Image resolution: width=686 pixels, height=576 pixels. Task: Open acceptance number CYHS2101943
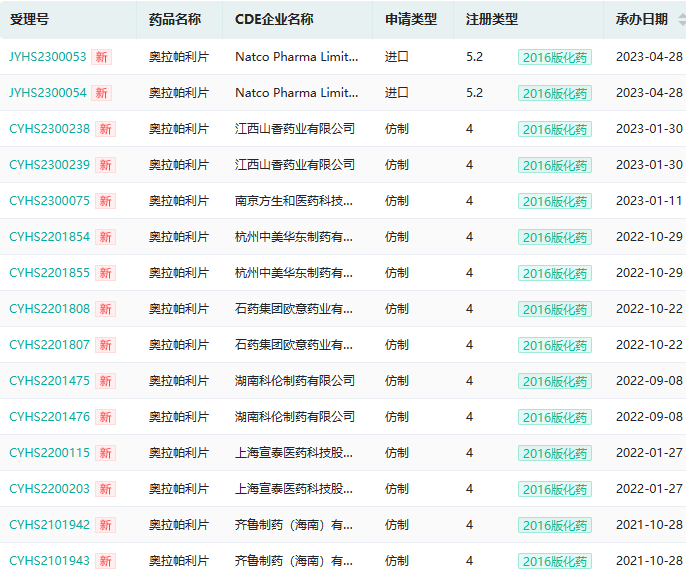[x=49, y=561]
